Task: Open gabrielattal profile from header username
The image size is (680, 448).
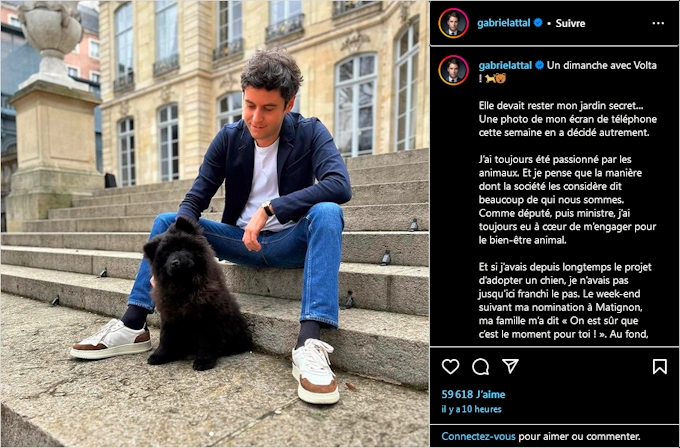Action: pos(503,23)
